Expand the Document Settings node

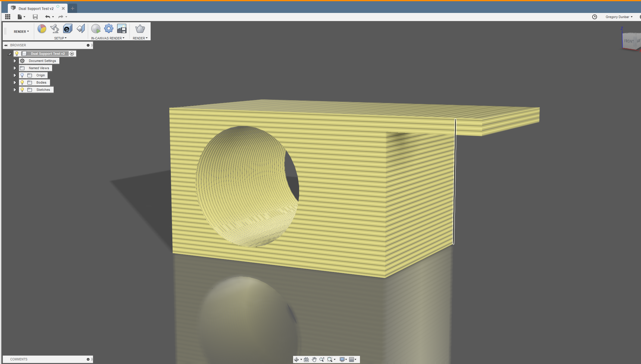[15, 61]
